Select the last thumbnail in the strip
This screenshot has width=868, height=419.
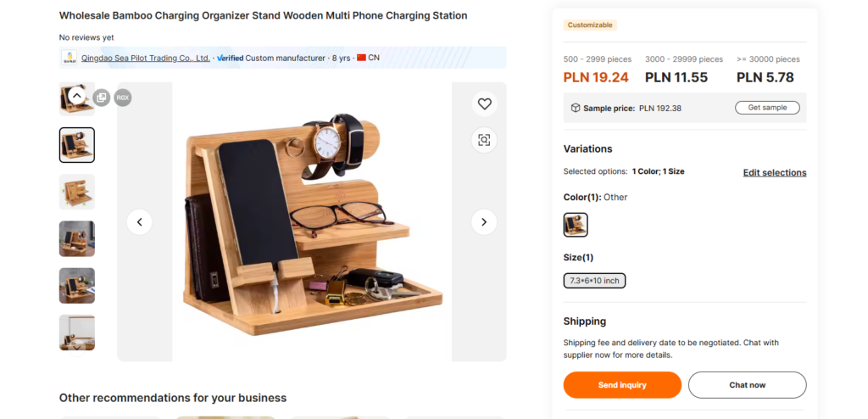click(77, 332)
